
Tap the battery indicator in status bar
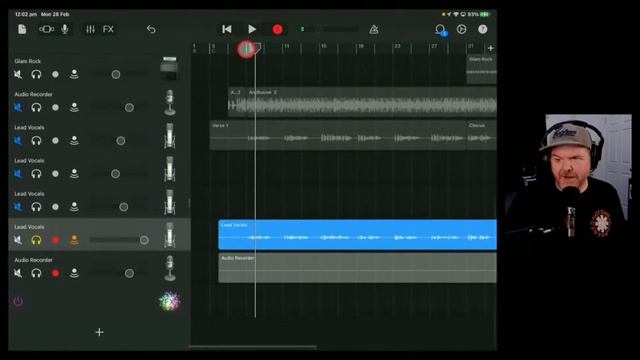484,14
